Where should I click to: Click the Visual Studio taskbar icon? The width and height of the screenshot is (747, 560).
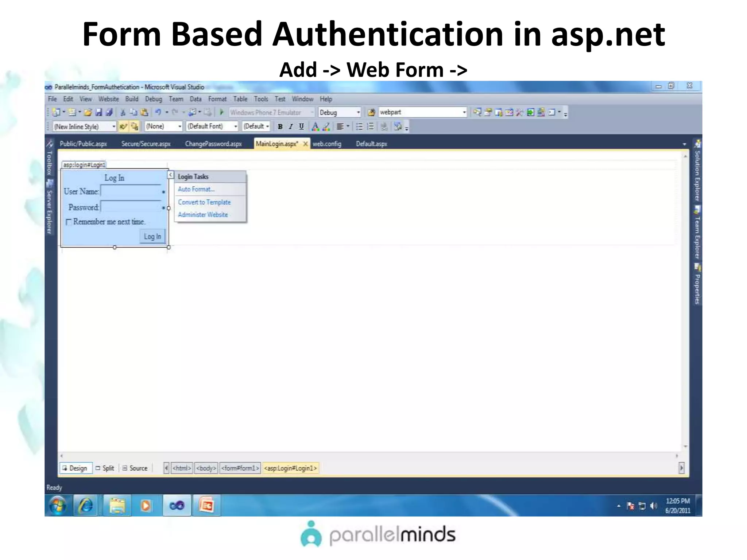177,506
